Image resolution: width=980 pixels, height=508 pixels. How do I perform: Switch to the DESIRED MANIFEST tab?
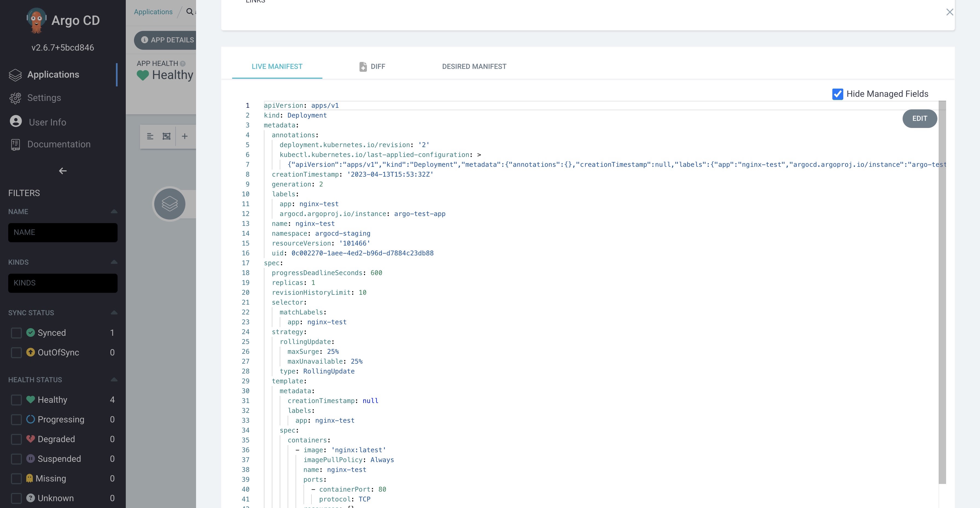(x=474, y=67)
